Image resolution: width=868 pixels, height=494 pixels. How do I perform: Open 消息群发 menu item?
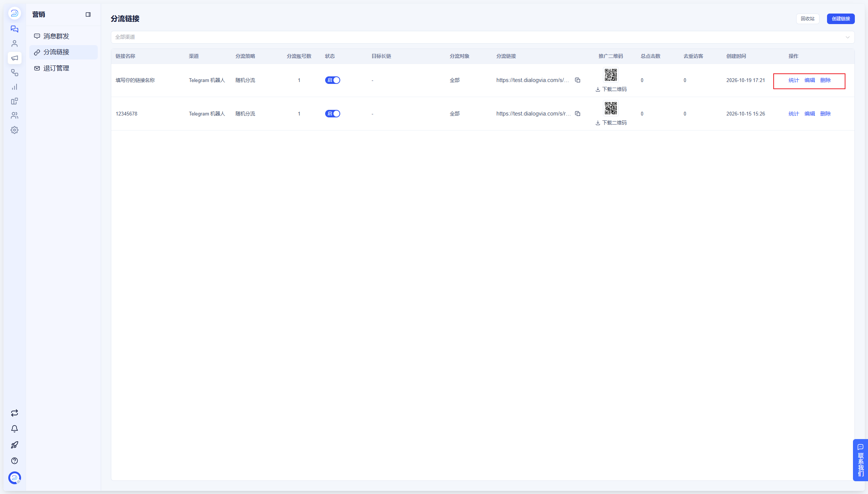(x=64, y=36)
